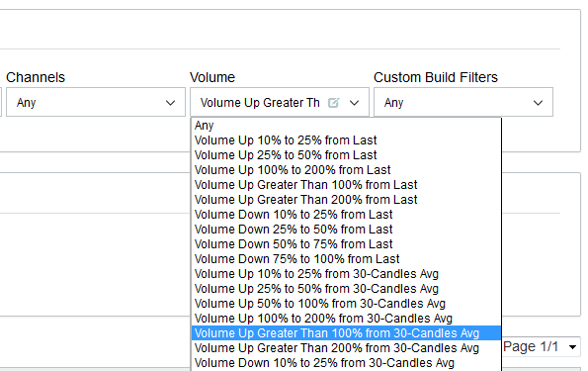588x371 pixels.
Task: Select Volume Down 75% to 100% from Last
Action: [x=346, y=259]
